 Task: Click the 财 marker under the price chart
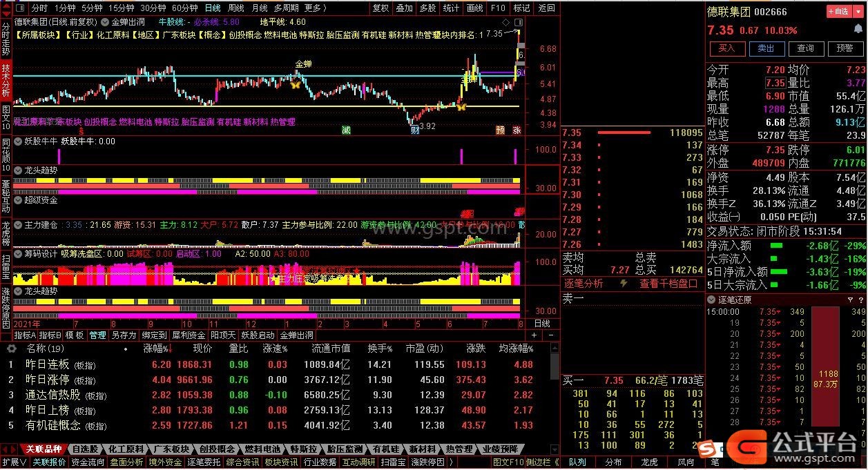click(414, 130)
